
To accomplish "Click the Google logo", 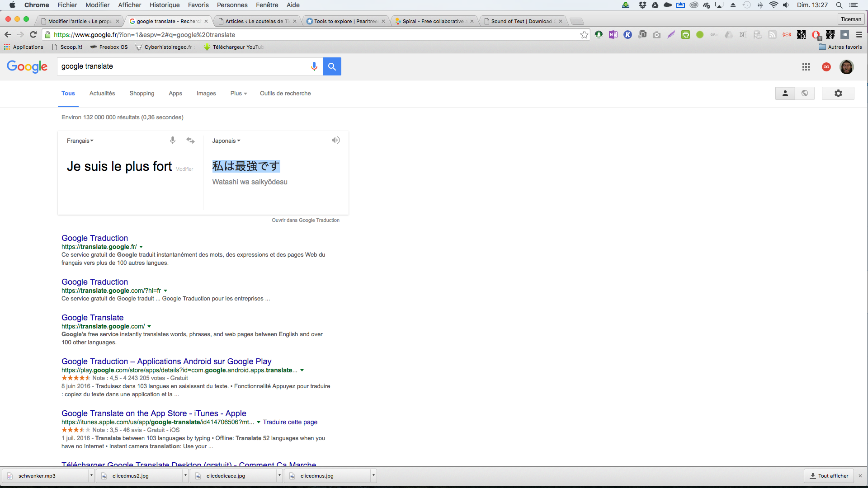I will click(27, 66).
